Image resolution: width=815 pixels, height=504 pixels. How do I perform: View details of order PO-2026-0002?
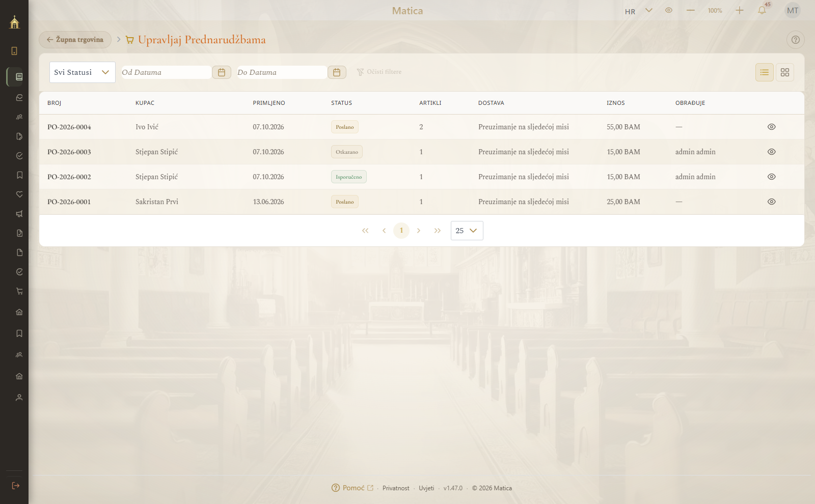(772, 177)
